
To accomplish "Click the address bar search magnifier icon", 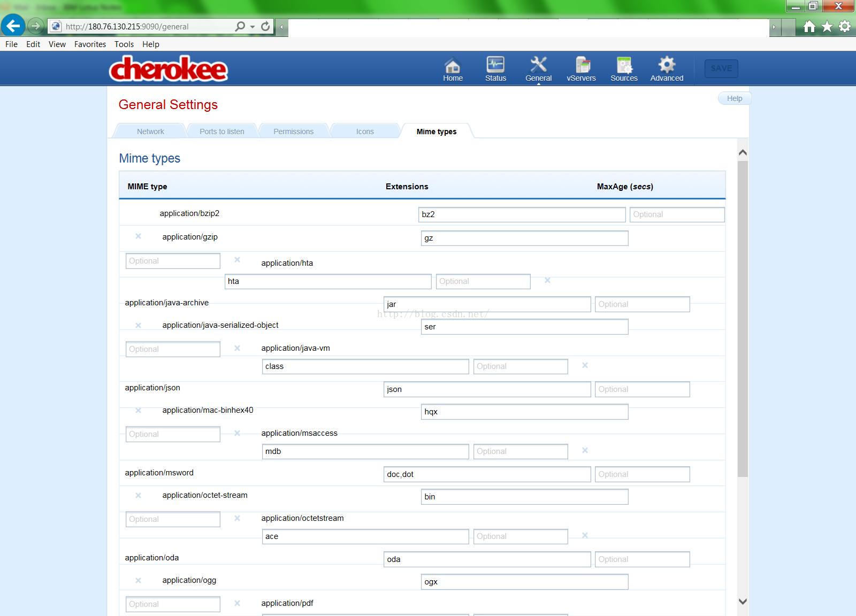I will (x=240, y=26).
